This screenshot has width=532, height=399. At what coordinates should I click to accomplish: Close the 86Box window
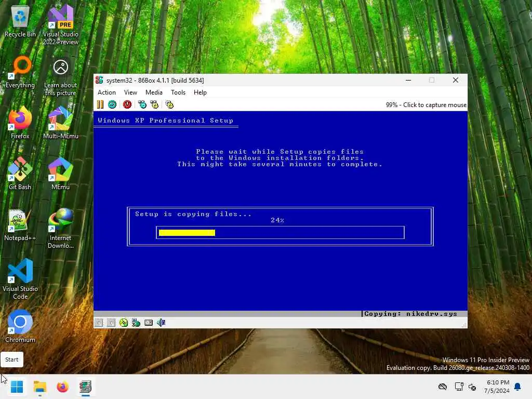click(x=456, y=80)
